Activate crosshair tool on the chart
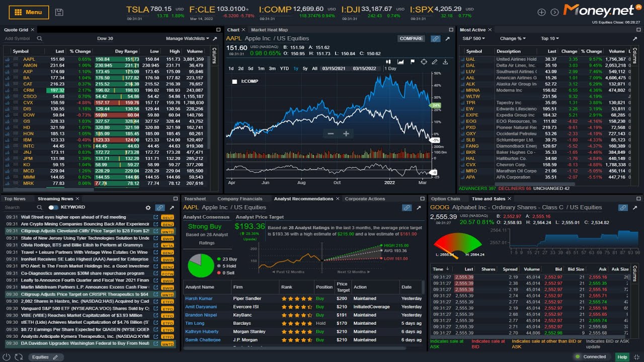This screenshot has width=644, height=362. pyautogui.click(x=424, y=62)
